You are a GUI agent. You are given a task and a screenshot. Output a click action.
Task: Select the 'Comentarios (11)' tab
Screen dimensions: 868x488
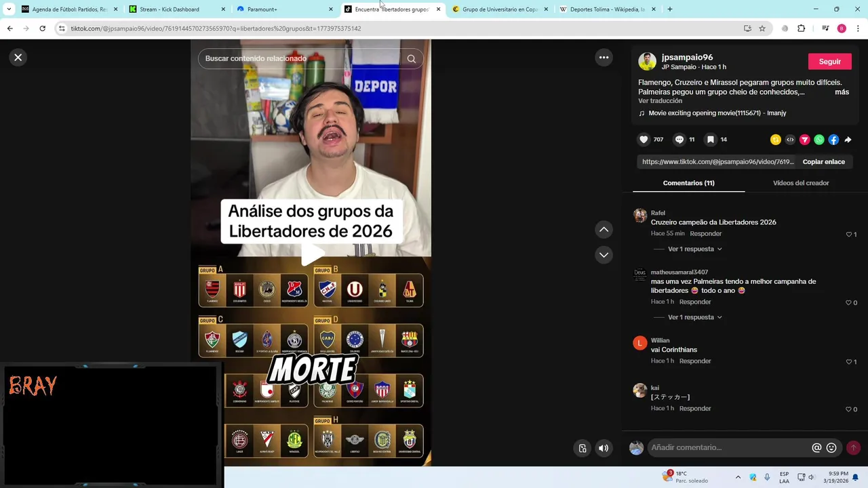[688, 183]
